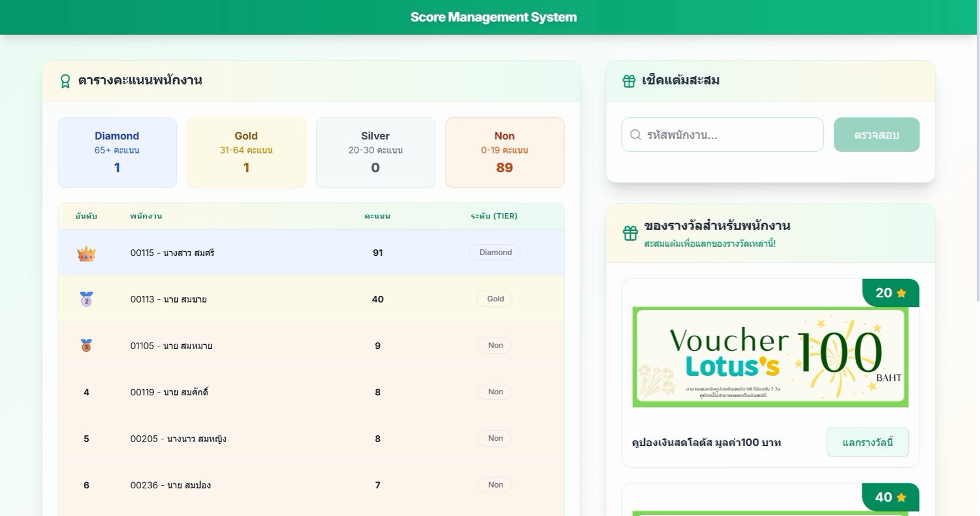The image size is (980, 516).
Task: Click the อันดับ column header
Action: [x=86, y=216]
